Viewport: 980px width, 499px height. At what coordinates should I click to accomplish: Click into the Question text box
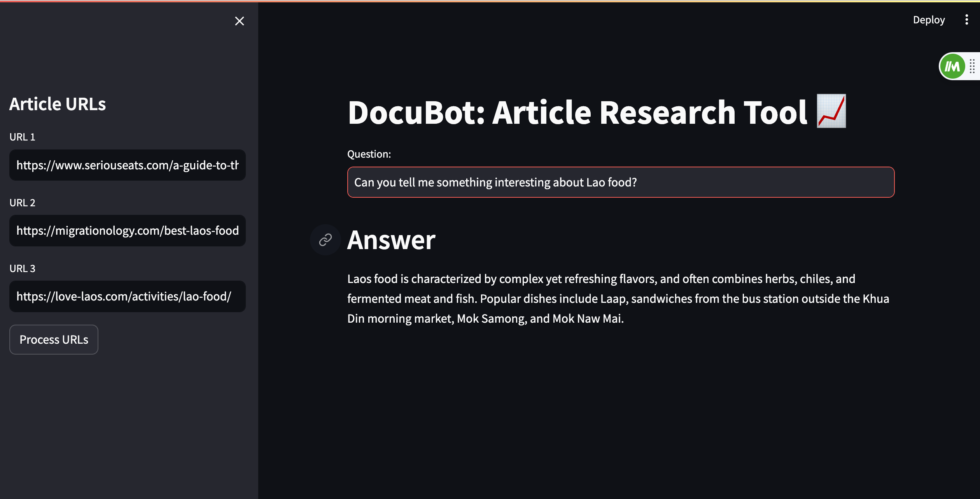coord(621,182)
